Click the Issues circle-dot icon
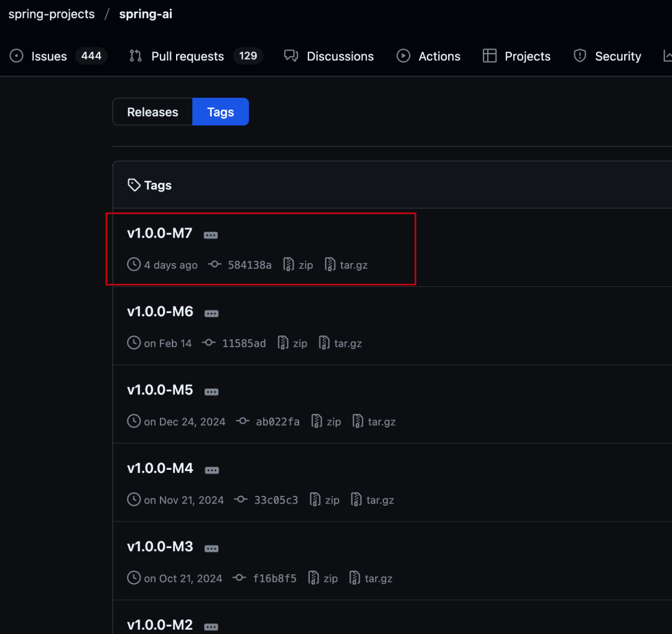The height and width of the screenshot is (634, 672). (16, 56)
